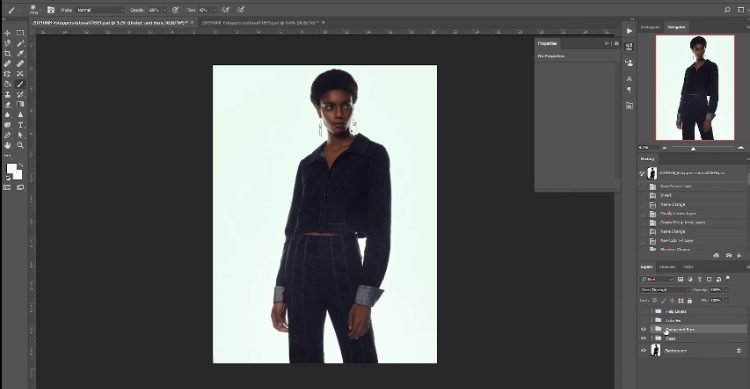The width and height of the screenshot is (750, 389).
Task: Open the Edit Toolbar three-dots menu
Action: [7, 156]
